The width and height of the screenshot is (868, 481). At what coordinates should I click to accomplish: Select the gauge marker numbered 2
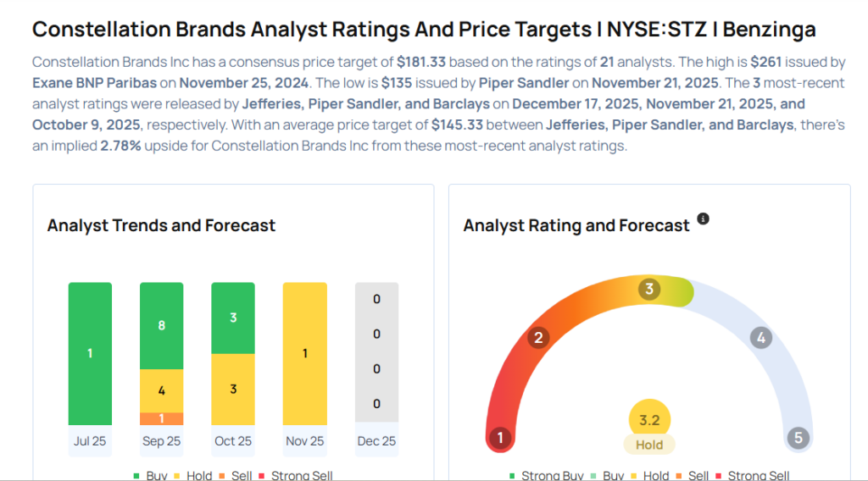click(x=537, y=339)
